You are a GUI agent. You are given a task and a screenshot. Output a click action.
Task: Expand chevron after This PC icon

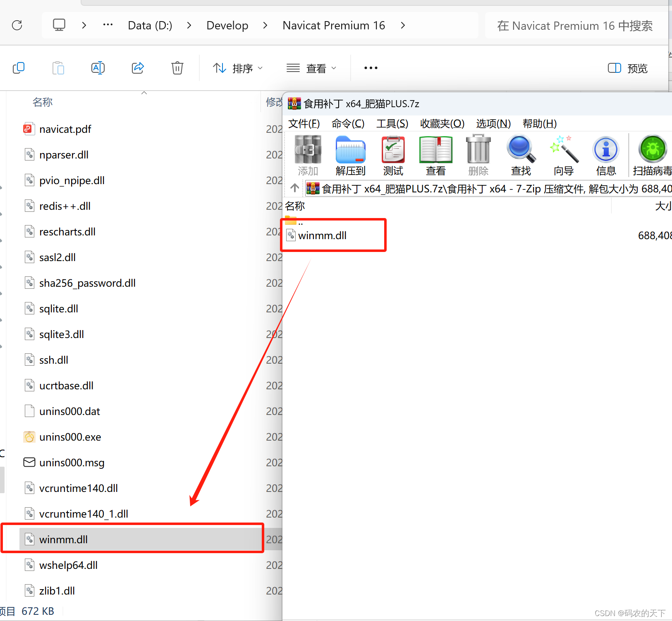[x=84, y=25]
